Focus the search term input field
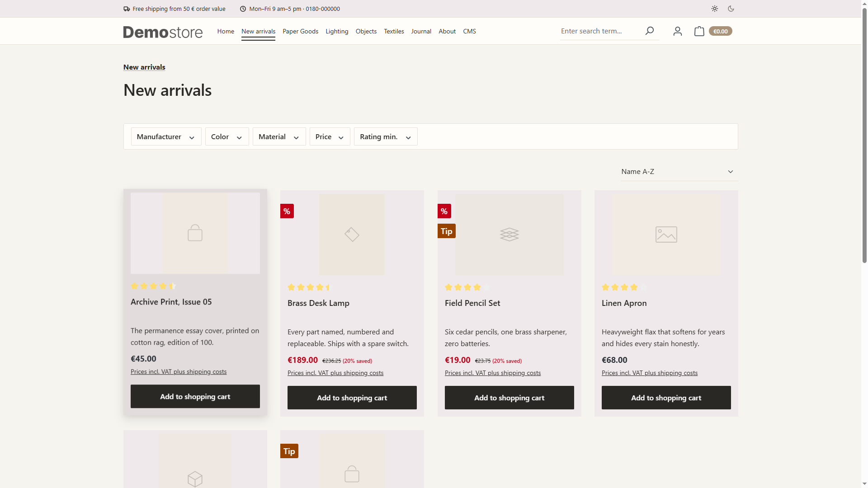Viewport: 868px width, 488px height. [600, 31]
